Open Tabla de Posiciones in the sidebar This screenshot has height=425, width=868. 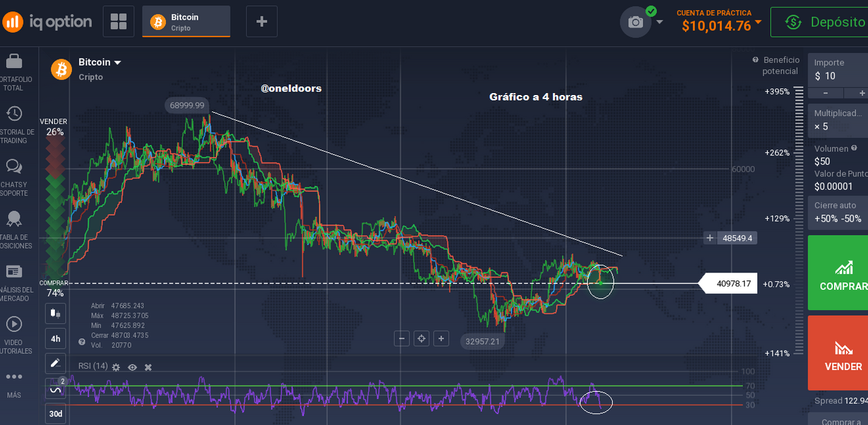tap(14, 231)
